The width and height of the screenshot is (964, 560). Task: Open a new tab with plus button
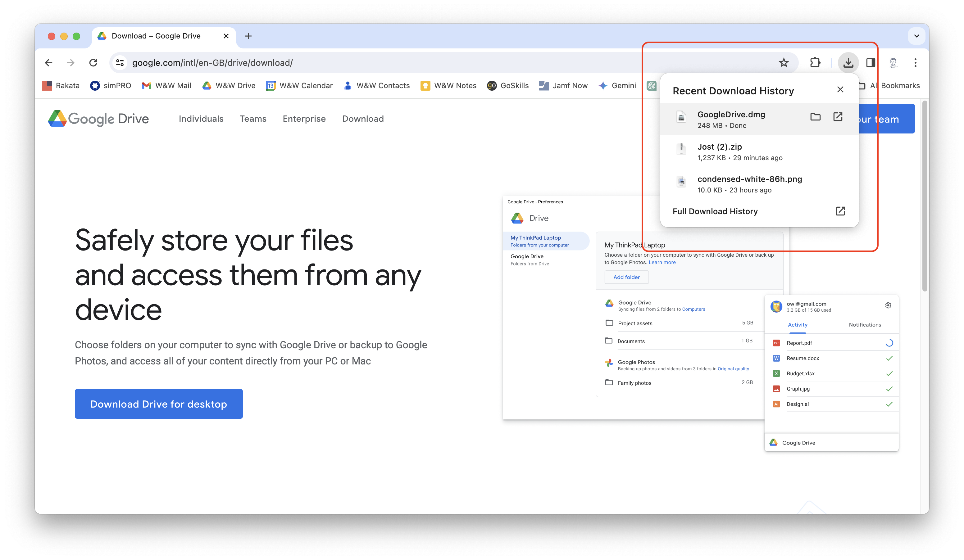[x=248, y=36]
